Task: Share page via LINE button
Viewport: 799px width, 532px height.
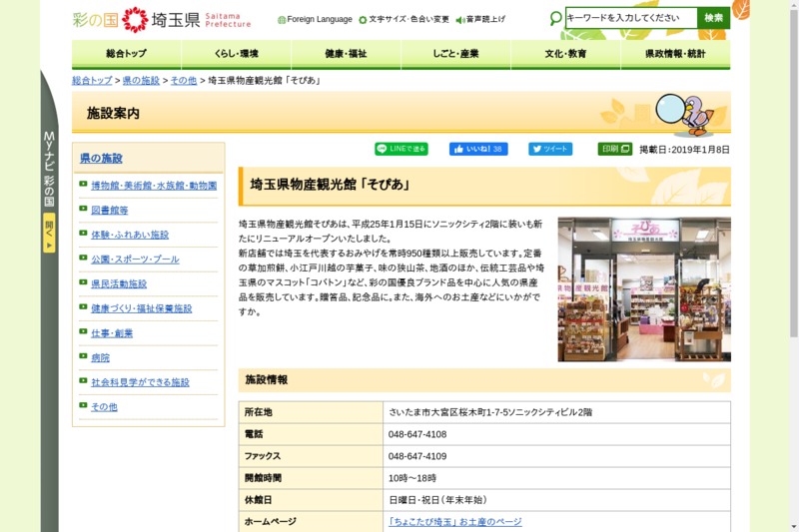Action: coord(401,149)
